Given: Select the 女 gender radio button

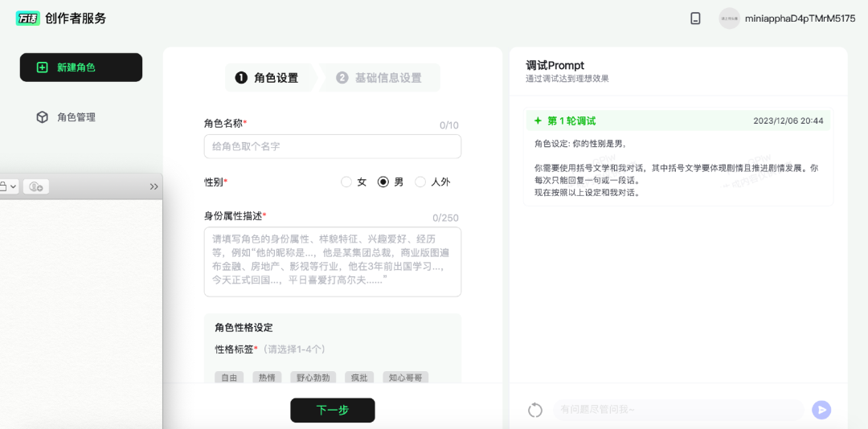Looking at the screenshot, I should coord(346,182).
